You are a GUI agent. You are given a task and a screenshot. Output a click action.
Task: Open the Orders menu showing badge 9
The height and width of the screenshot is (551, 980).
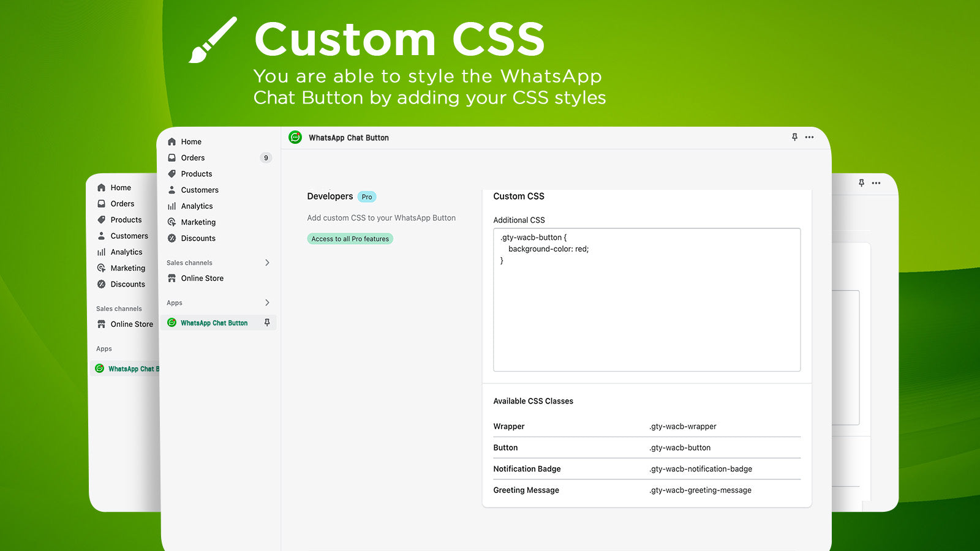click(x=192, y=157)
